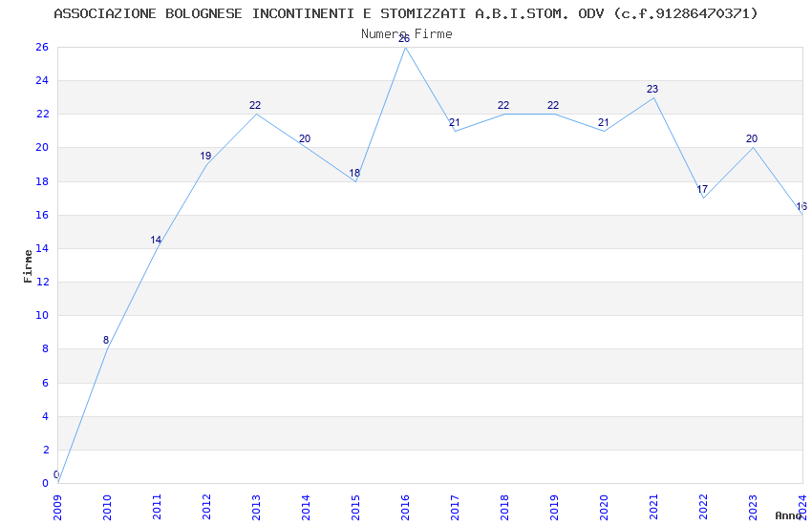Screen dimensions: 812x525
Task: Click the y-axis tick label 26
Action: [42, 47]
